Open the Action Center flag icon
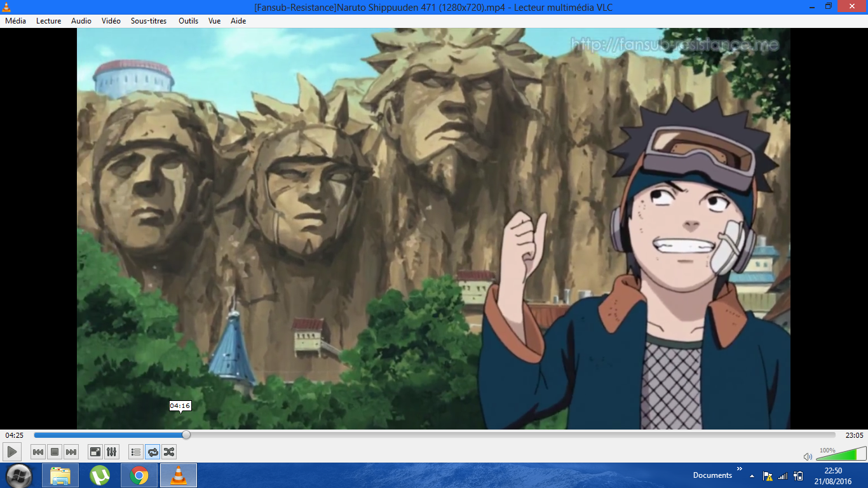Viewport: 868px width, 488px height. (768, 476)
